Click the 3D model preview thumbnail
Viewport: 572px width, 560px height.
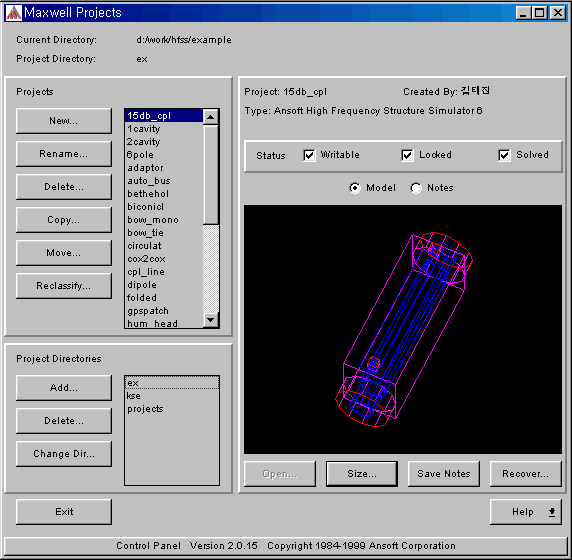point(403,329)
